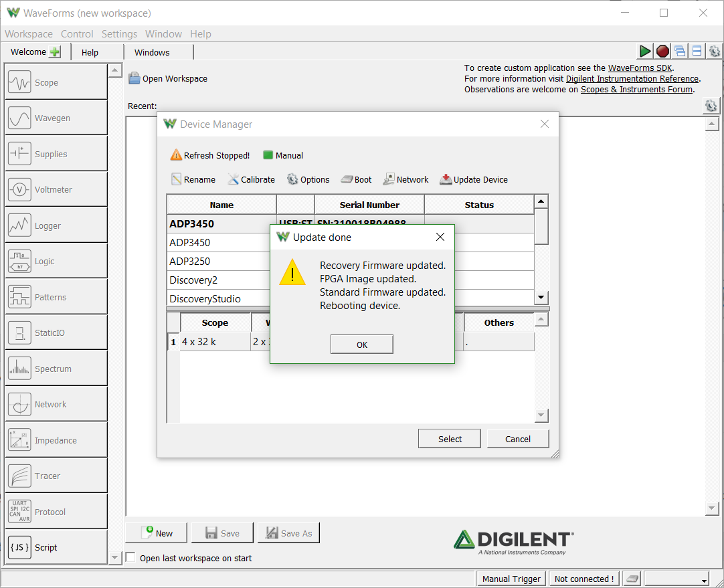Viewport: 724px width, 588px height.
Task: Open the WaveForms SDK link
Action: [640, 68]
